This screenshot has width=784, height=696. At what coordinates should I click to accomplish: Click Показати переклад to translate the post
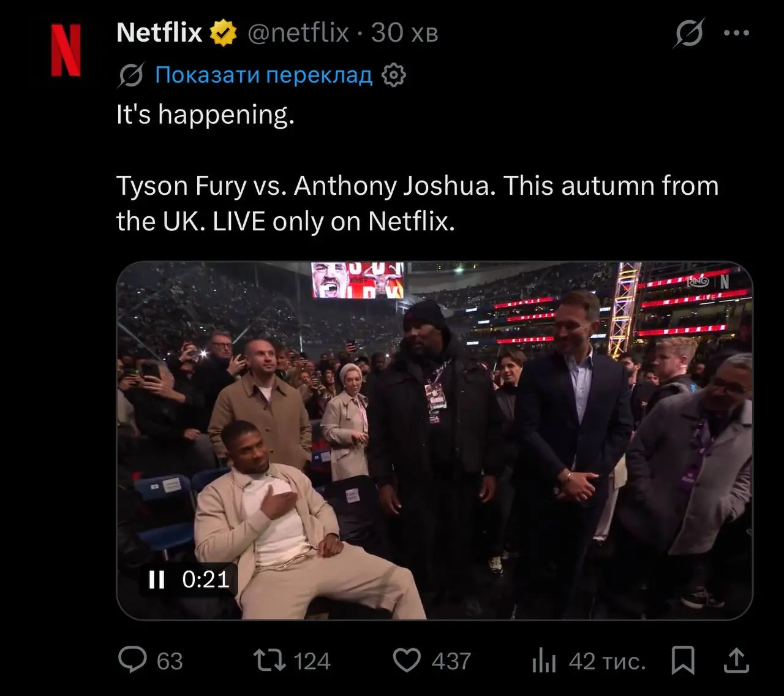pyautogui.click(x=263, y=75)
